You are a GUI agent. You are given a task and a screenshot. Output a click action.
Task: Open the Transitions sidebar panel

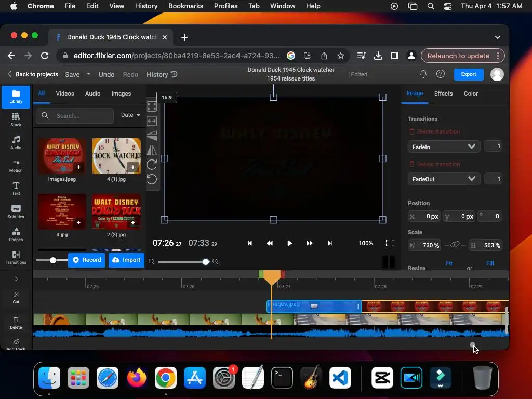click(16, 257)
